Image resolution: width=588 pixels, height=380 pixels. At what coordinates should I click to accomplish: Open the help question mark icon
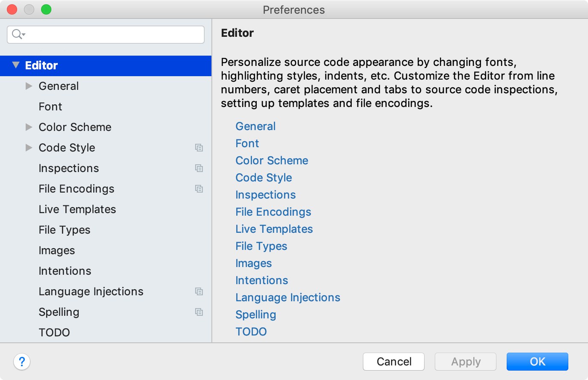22,362
